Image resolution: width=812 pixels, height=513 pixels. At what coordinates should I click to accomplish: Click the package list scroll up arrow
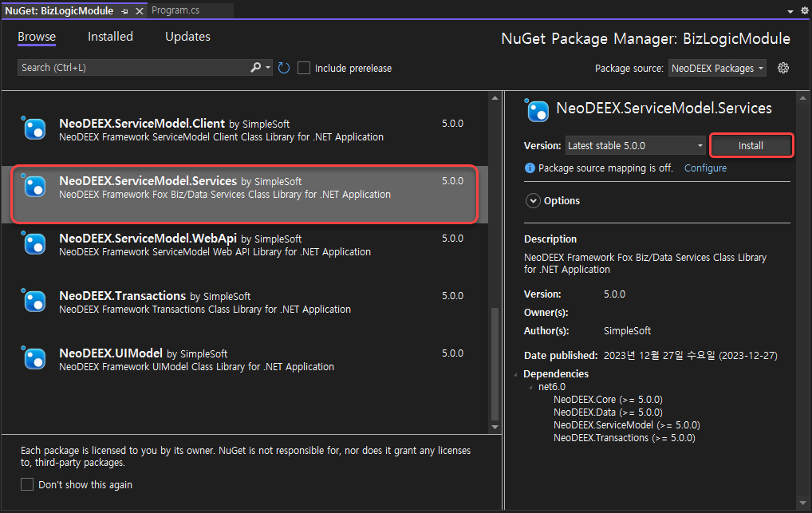(x=495, y=98)
